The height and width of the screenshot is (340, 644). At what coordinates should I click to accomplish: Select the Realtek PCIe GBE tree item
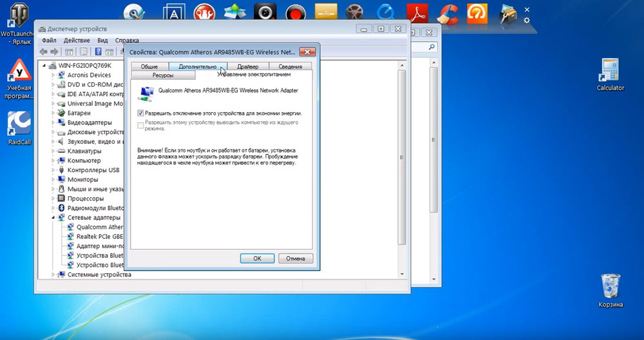click(100, 236)
